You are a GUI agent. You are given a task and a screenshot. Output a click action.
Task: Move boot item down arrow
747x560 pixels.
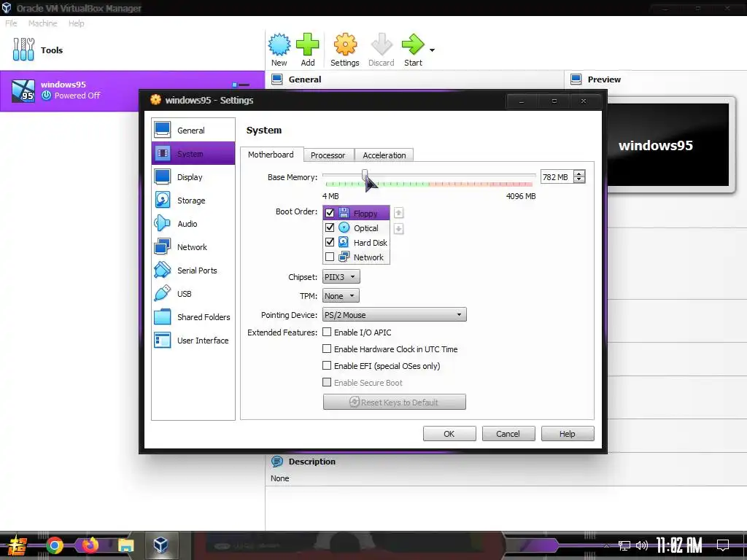(399, 229)
